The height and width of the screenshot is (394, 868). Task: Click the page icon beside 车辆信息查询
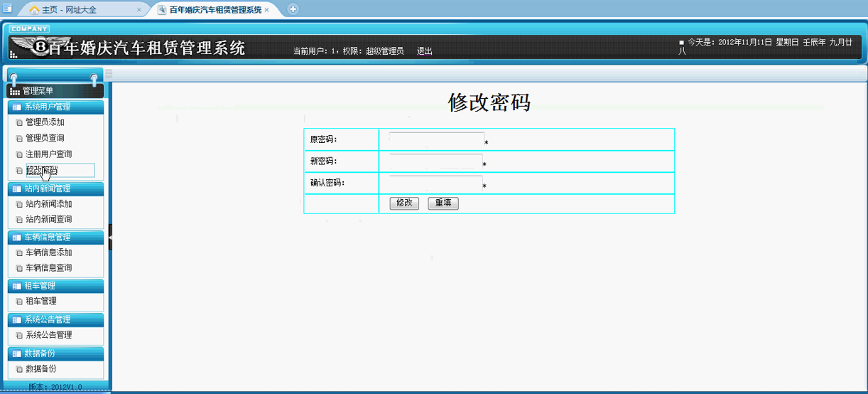(x=19, y=268)
